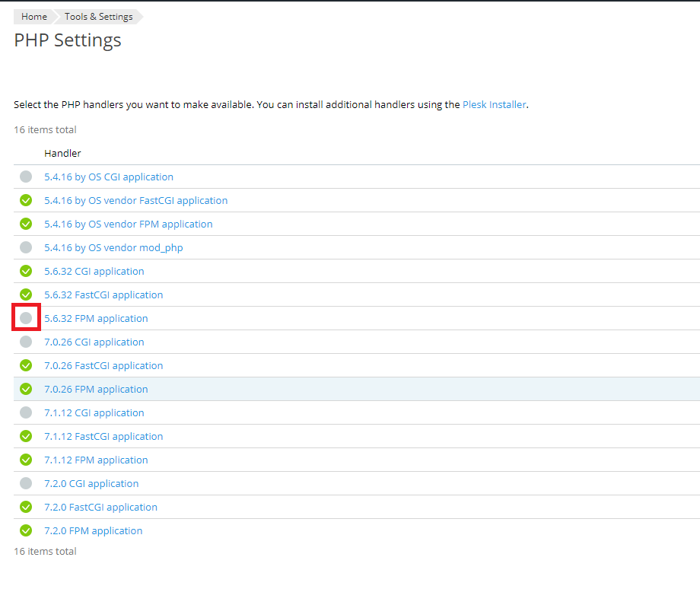
Task: Click green check icon for 7.0.26 FPM
Action: point(26,389)
